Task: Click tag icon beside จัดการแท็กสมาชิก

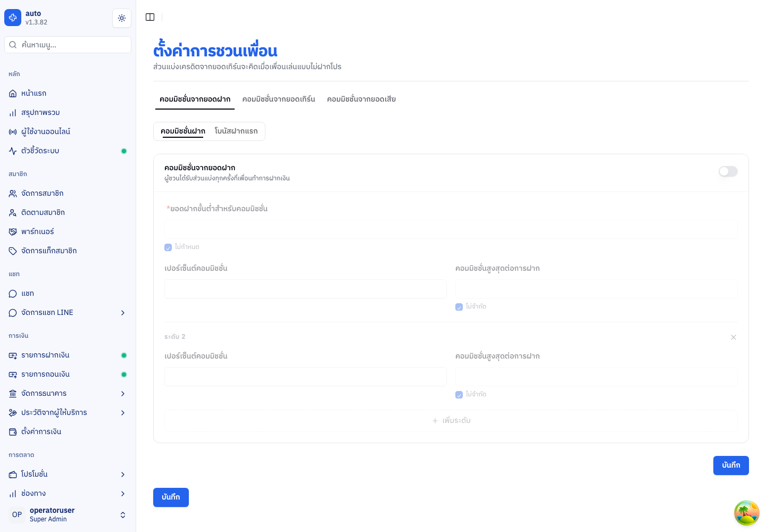Action: (13, 251)
